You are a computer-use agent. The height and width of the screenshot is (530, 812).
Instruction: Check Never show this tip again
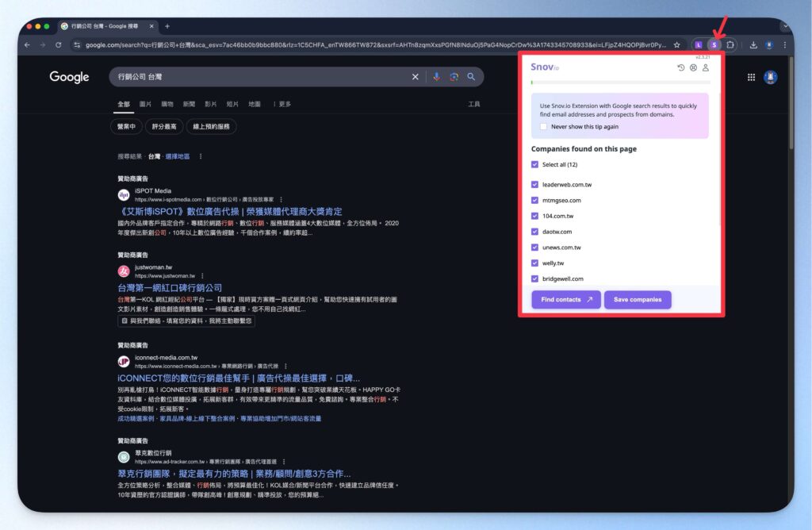[x=543, y=126]
